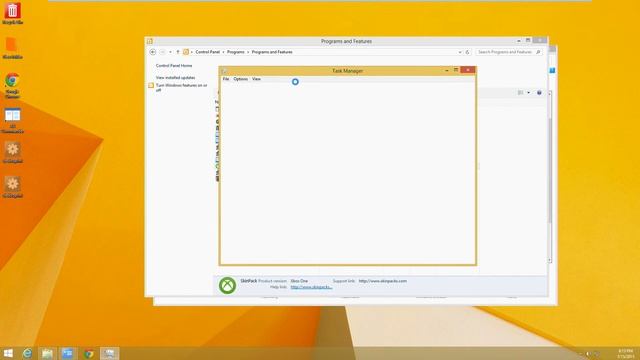
Task: Click Task Manager title bar icon
Action: click(224, 71)
